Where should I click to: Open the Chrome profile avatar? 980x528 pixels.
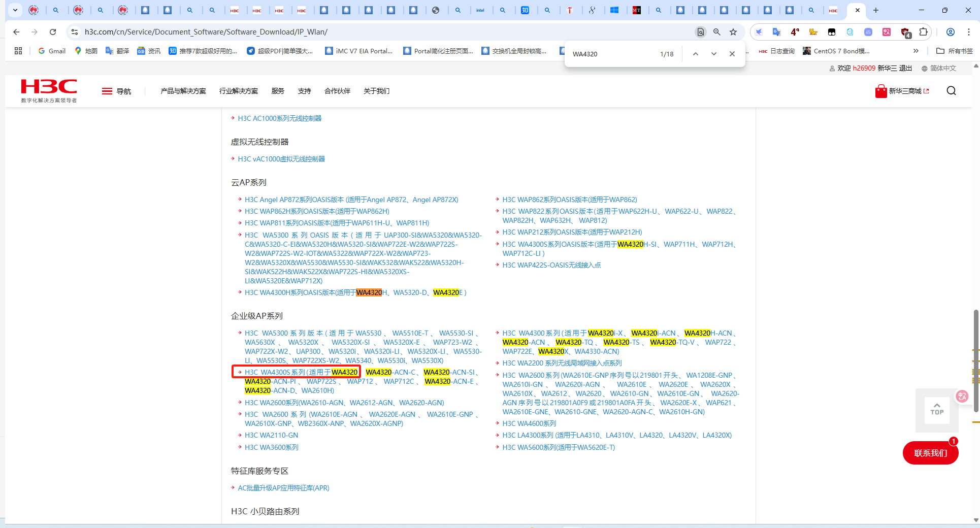(x=951, y=32)
